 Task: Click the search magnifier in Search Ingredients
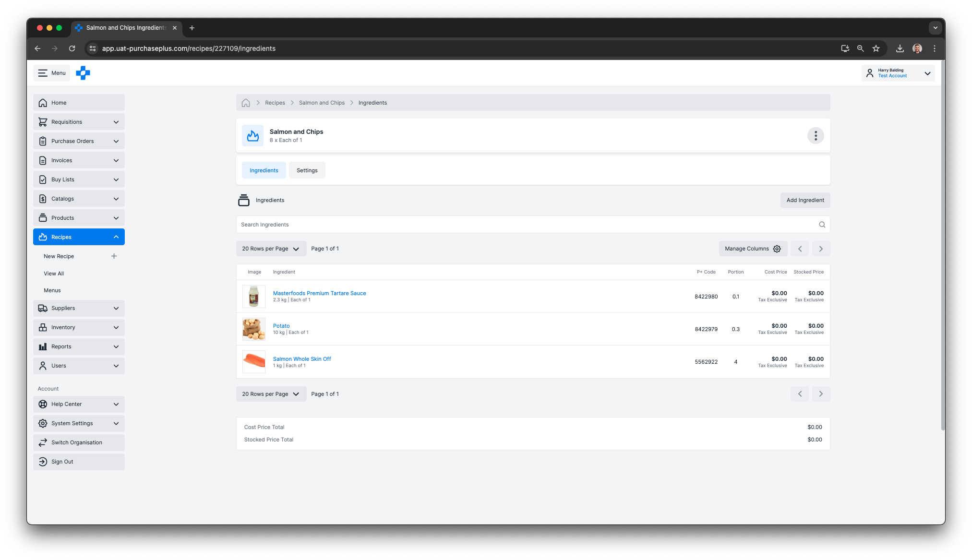[x=822, y=225]
